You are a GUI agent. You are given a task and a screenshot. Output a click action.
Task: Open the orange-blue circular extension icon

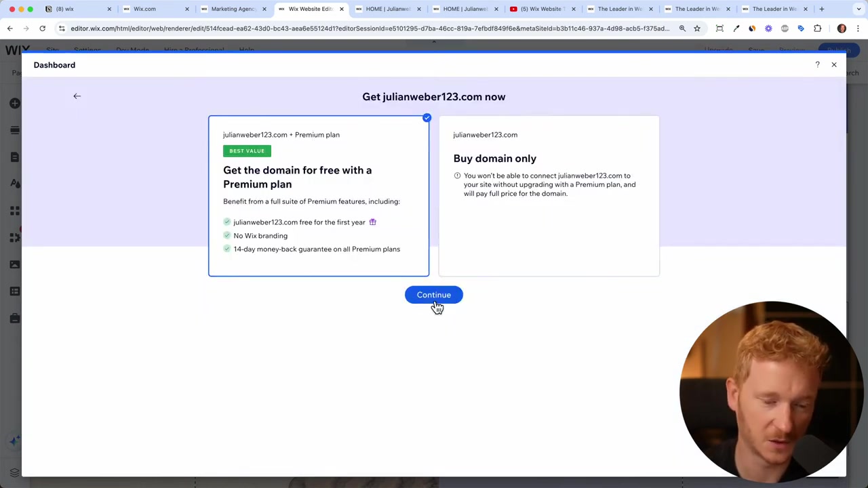752,28
